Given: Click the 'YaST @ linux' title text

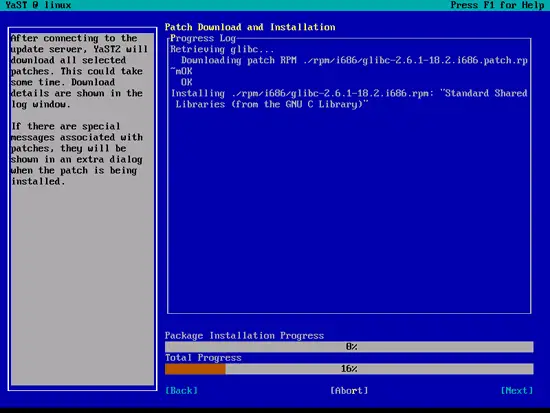Looking at the screenshot, I should [38, 5].
